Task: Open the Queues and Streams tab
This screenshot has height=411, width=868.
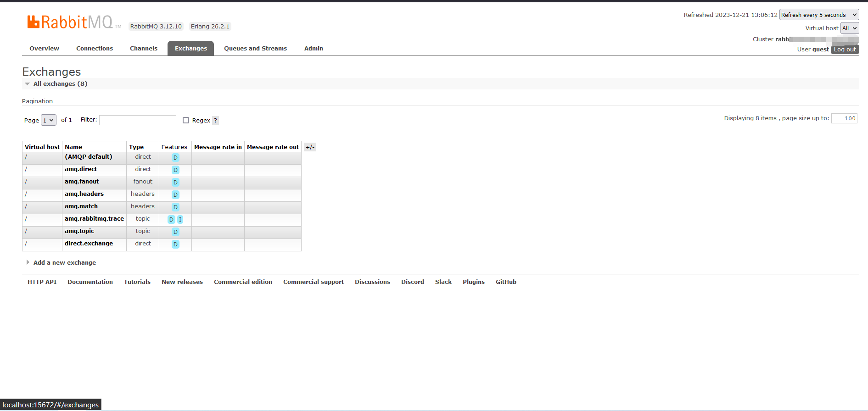Action: [256, 49]
